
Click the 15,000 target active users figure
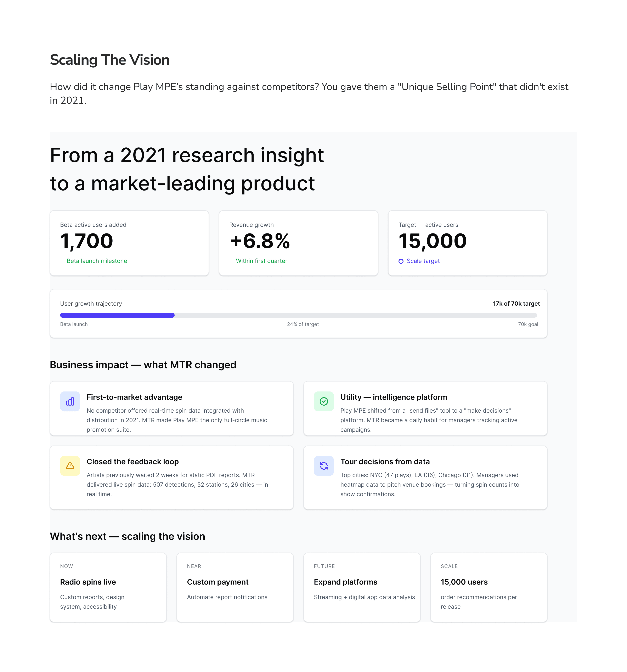432,241
